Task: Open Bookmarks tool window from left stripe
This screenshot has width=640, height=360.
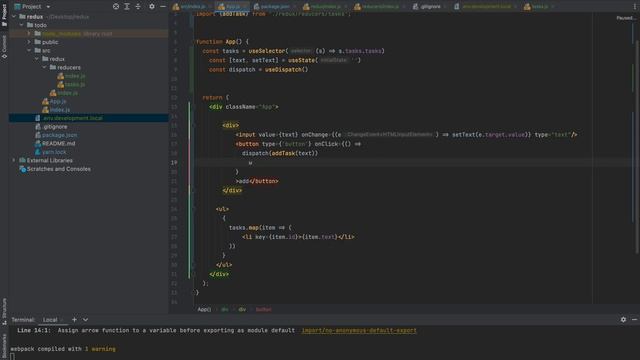Action: tap(4, 346)
